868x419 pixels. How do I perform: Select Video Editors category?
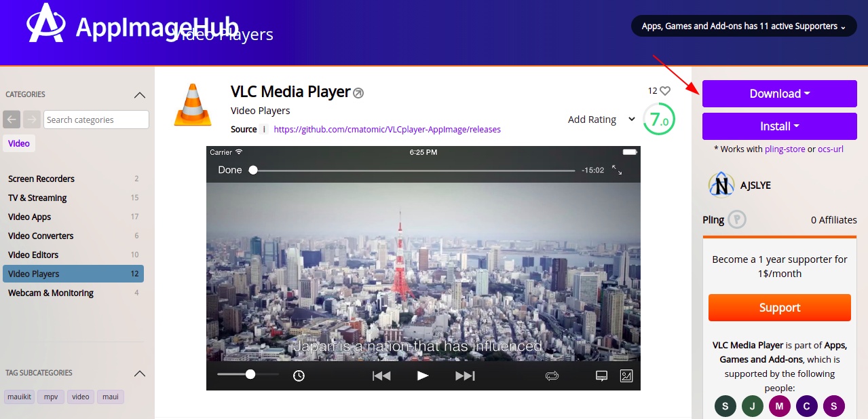(73, 255)
